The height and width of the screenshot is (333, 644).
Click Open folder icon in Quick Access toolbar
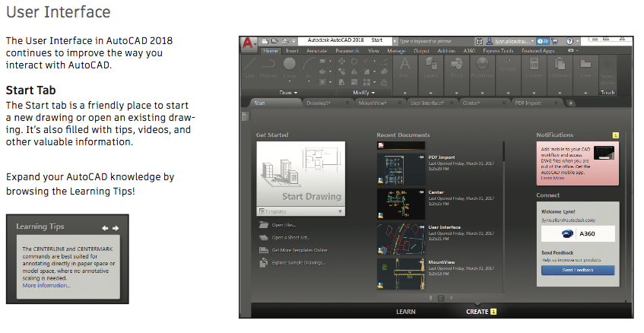(x=274, y=41)
